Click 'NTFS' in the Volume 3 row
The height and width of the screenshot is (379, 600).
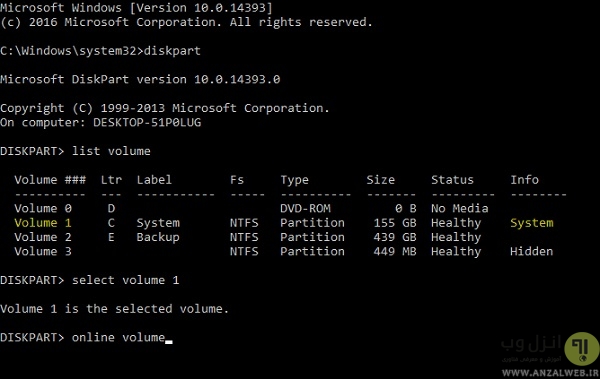[244, 252]
